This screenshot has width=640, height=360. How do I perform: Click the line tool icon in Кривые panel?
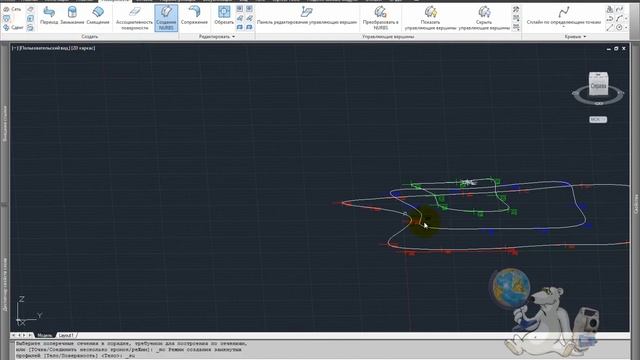tap(609, 28)
